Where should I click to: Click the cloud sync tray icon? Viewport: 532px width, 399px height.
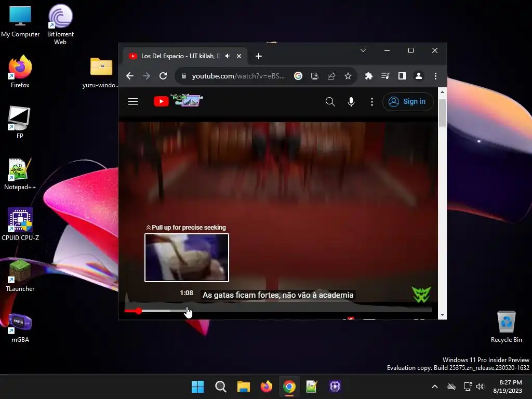[x=451, y=387]
